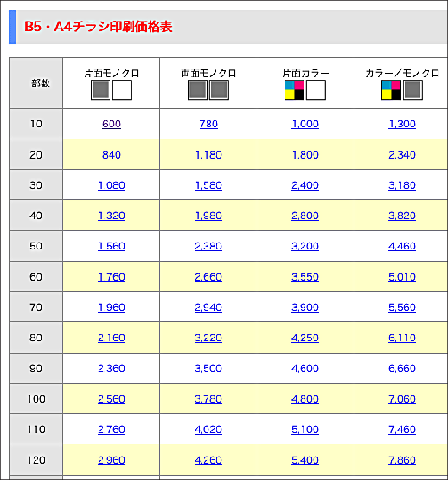Click the CMYK color icon under 片面カラー
Screen dimensions: 448x480
pyautogui.click(x=305, y=90)
